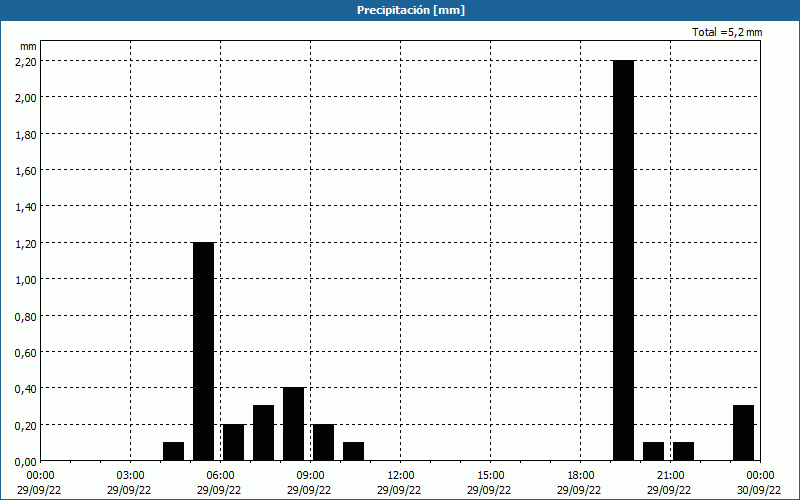Click the 0,20 mm bar just after 09:00

click(323, 442)
